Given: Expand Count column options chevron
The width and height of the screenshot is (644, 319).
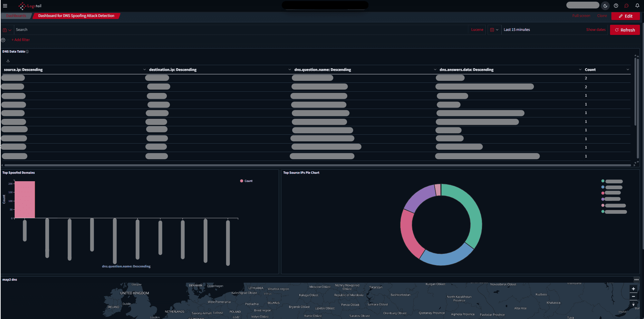Looking at the screenshot, I should click(x=628, y=70).
